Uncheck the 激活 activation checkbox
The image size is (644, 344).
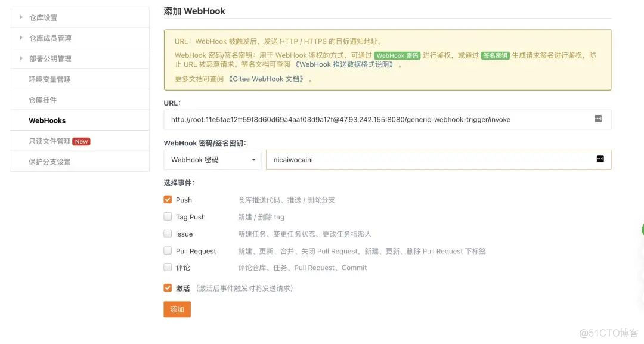pyautogui.click(x=168, y=287)
